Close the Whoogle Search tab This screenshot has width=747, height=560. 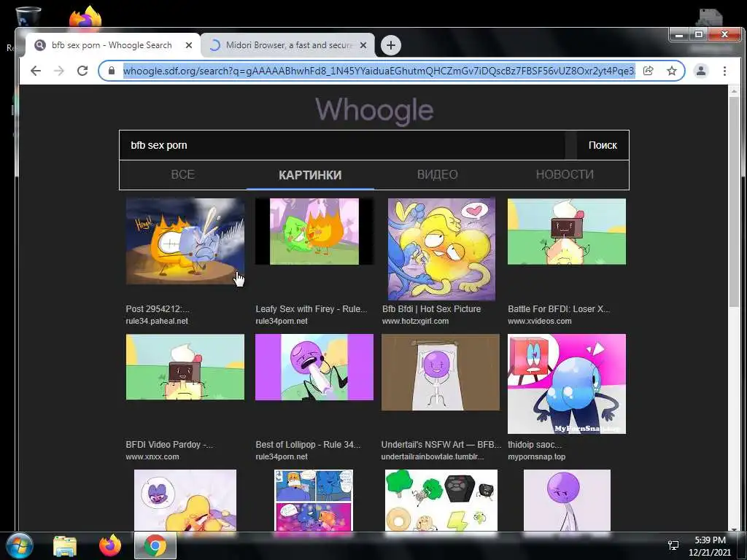189,45
